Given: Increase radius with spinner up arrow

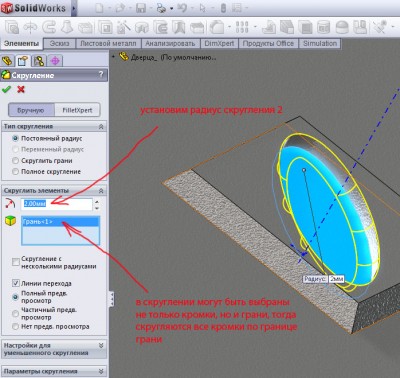Looking at the screenshot, I should tap(97, 201).
